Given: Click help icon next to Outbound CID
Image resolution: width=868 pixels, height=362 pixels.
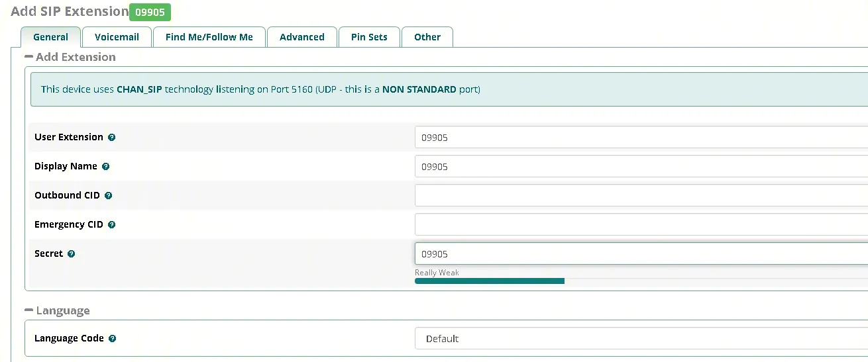Looking at the screenshot, I should tap(108, 196).
